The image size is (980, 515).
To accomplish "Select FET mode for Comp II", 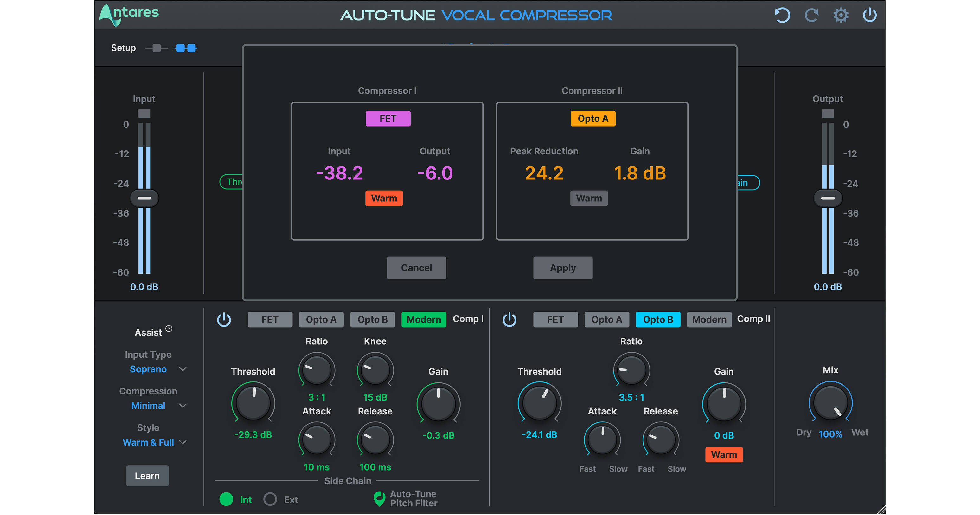I will tap(555, 319).
